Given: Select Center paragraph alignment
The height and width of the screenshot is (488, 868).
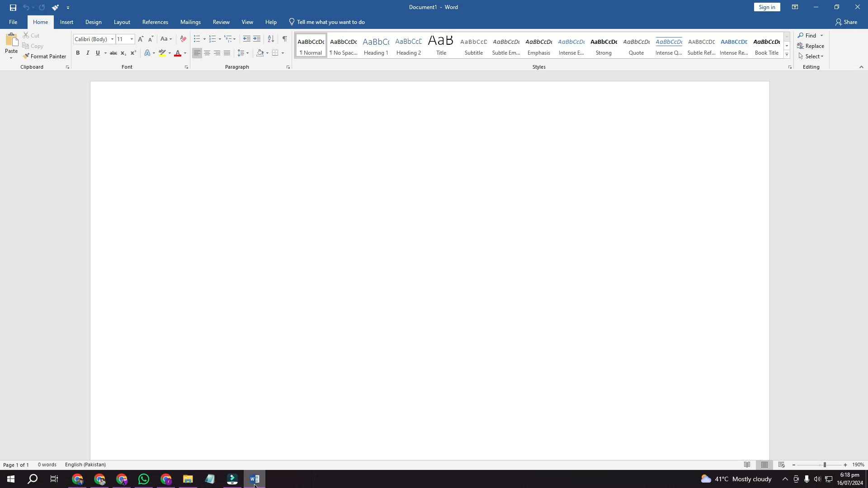Looking at the screenshot, I should click(207, 53).
